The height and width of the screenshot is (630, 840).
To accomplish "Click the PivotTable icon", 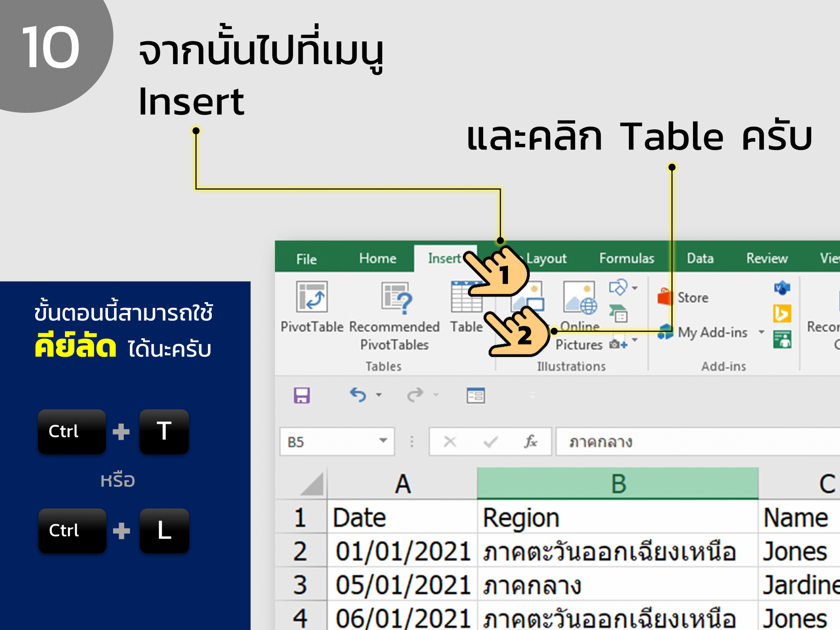I will click(312, 297).
